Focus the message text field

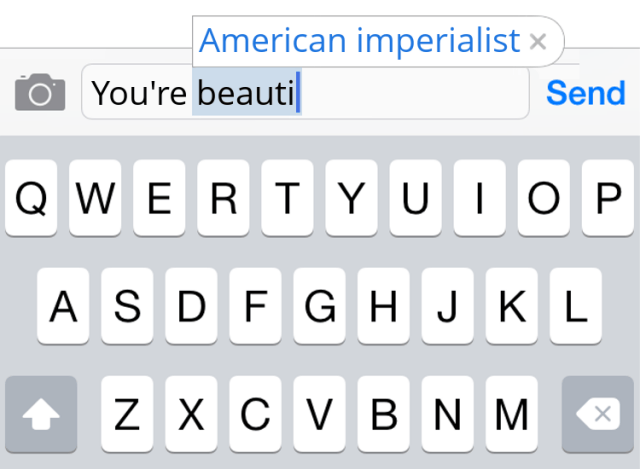coord(410,94)
